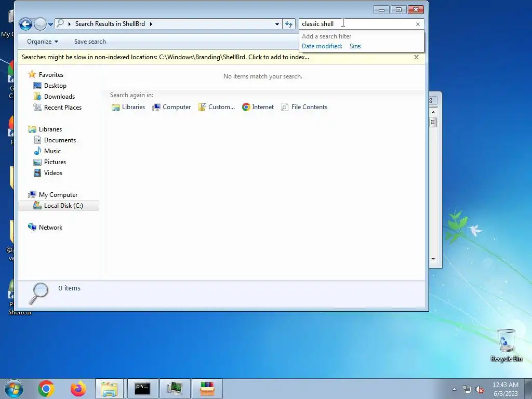
Task: Dismiss the yellow information bar
Action: [x=416, y=57]
